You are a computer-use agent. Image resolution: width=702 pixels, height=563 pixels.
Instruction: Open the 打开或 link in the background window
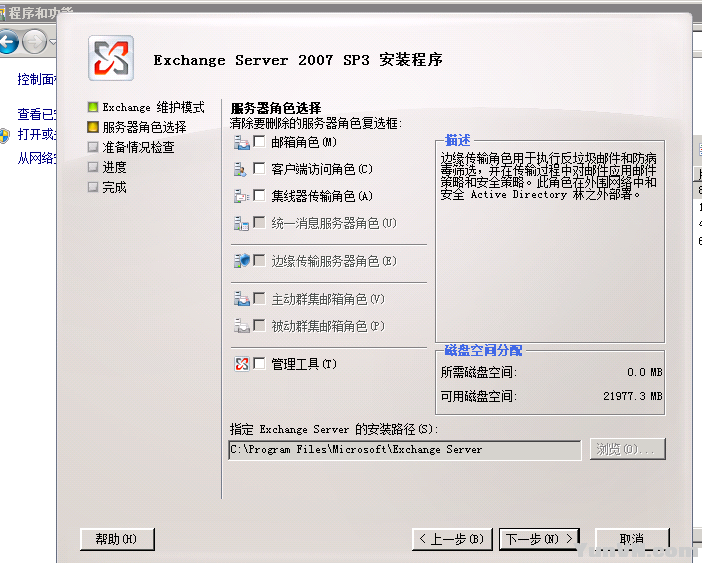(37, 134)
